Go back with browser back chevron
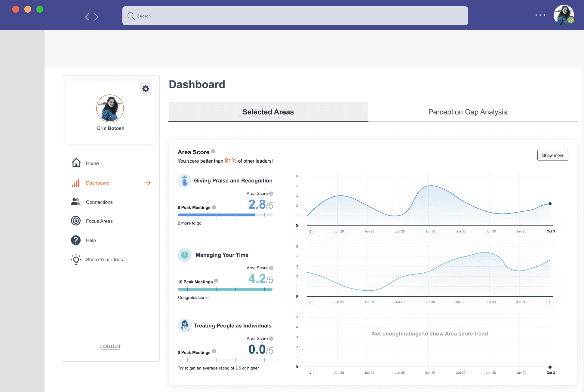 click(x=87, y=17)
